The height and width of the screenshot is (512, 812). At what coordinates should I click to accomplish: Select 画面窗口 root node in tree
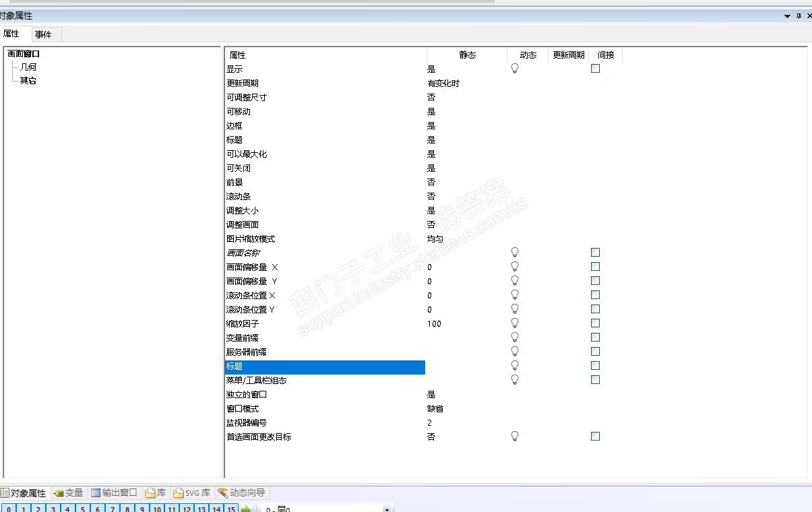pos(24,53)
